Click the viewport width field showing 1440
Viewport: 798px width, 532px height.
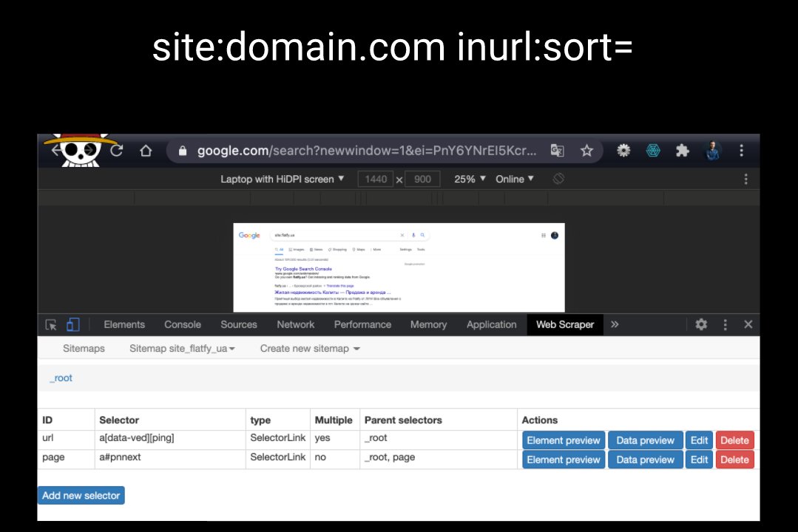click(x=376, y=179)
